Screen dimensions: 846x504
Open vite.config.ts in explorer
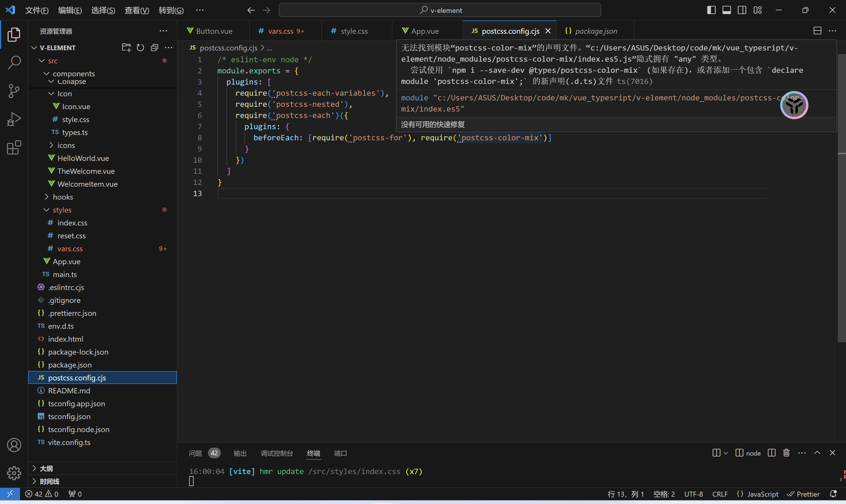(x=102, y=442)
